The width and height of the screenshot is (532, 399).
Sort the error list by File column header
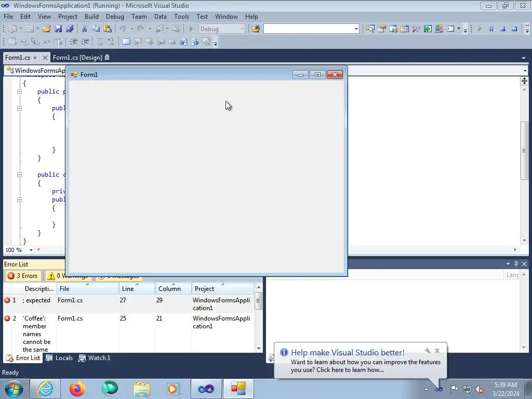point(87,289)
